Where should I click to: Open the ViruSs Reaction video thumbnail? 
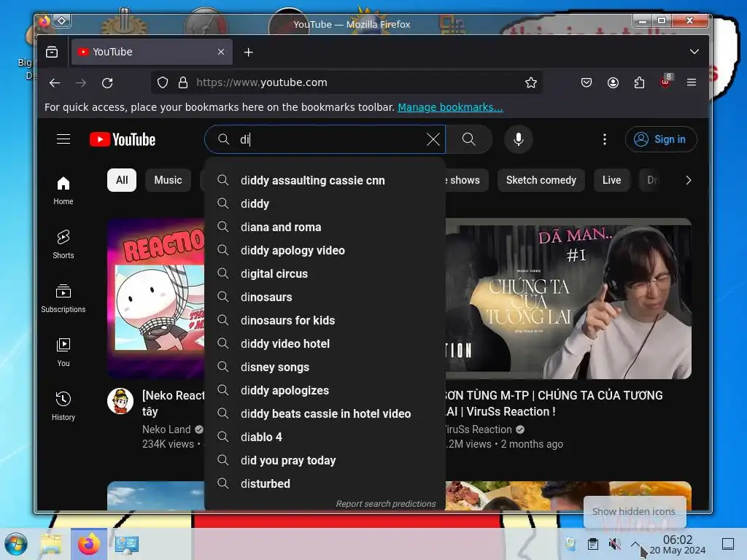[x=568, y=298]
